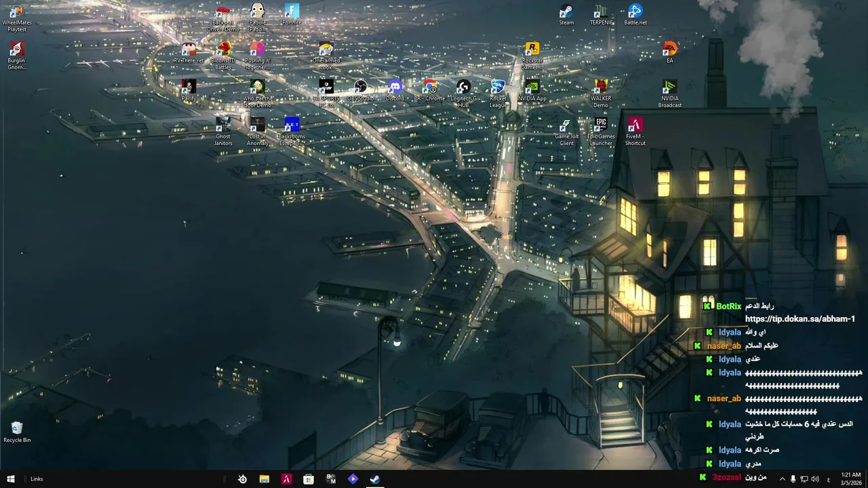This screenshot has width=868, height=488.
Task: Launch Logitech G HUB icon
Action: [464, 94]
